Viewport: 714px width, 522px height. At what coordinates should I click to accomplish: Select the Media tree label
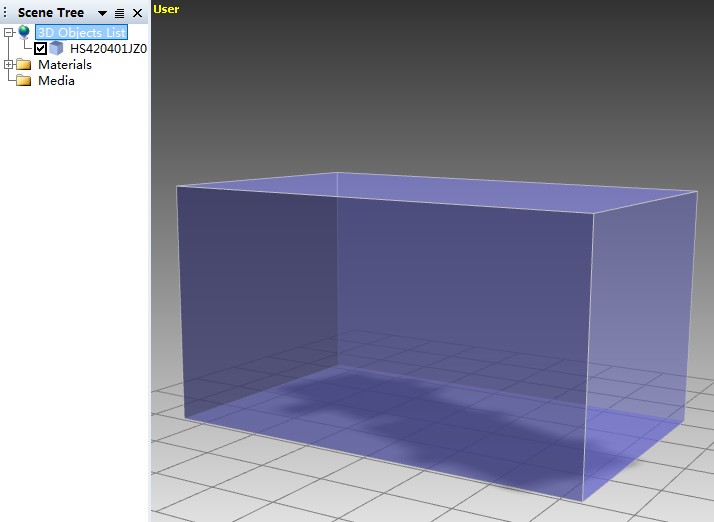(x=56, y=81)
